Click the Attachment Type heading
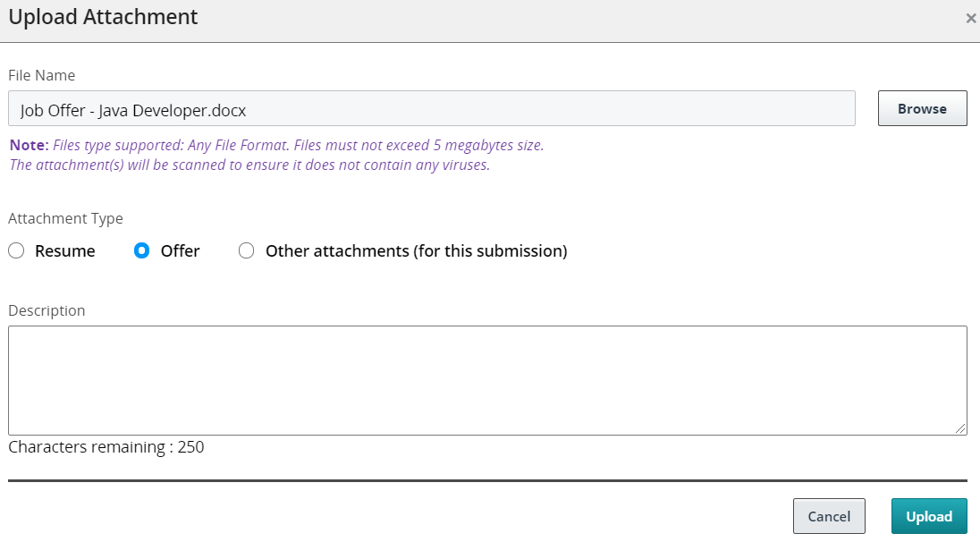980x542 pixels. click(x=66, y=218)
